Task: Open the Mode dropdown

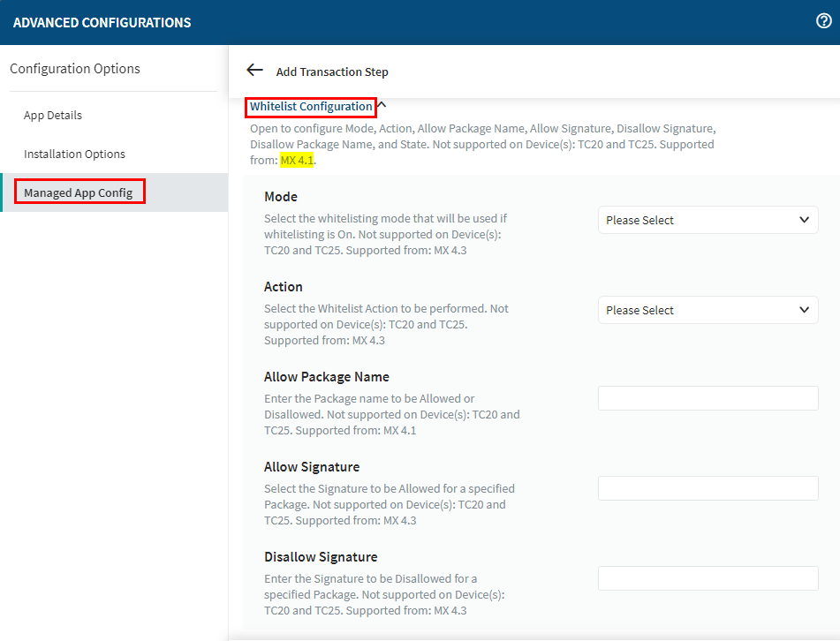Action: click(708, 220)
